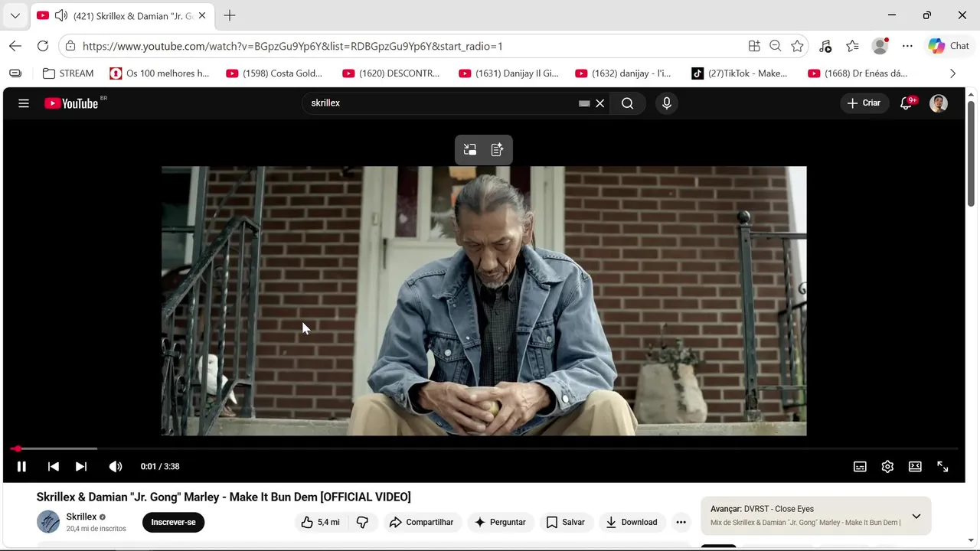Image resolution: width=980 pixels, height=551 pixels.
Task: Open the tab actions dropdown arrow
Action: coord(15,15)
